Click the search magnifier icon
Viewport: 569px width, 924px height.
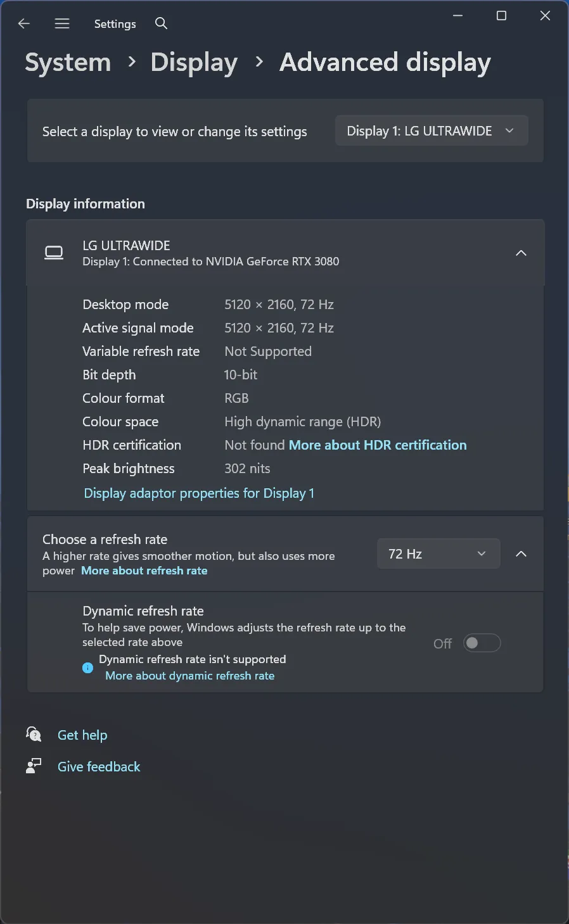(x=161, y=23)
